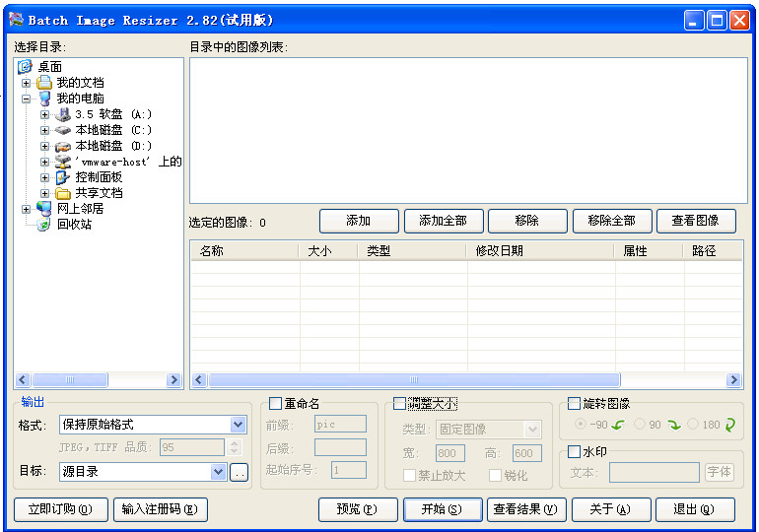Click the 我的电脑 computer icon
759x532 pixels.
tap(44, 99)
